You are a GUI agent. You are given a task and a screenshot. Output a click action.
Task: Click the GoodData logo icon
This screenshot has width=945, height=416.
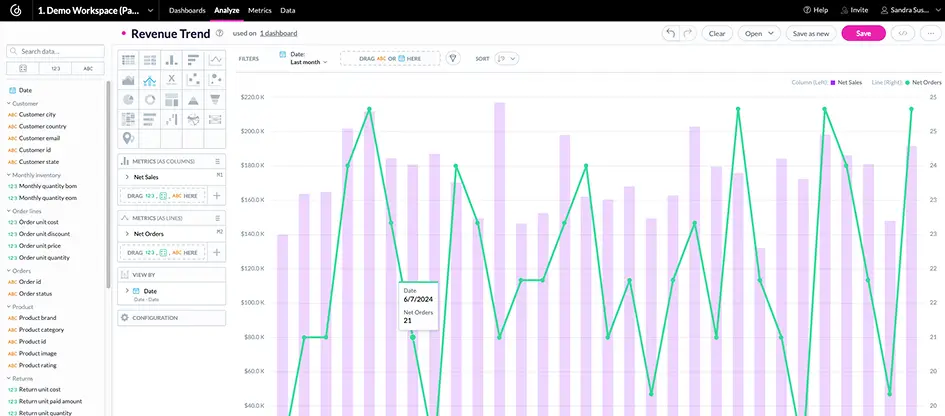pos(15,10)
